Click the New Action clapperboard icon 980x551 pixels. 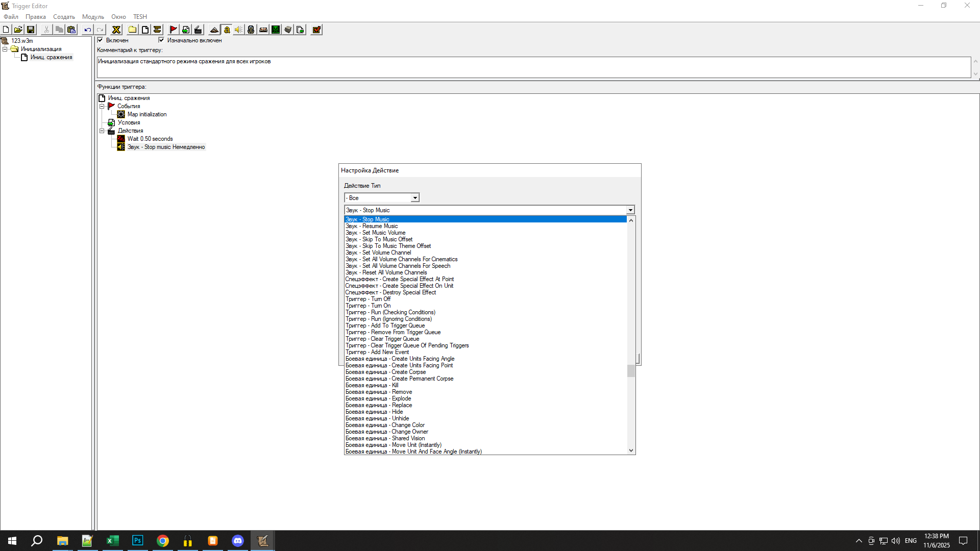click(x=198, y=30)
